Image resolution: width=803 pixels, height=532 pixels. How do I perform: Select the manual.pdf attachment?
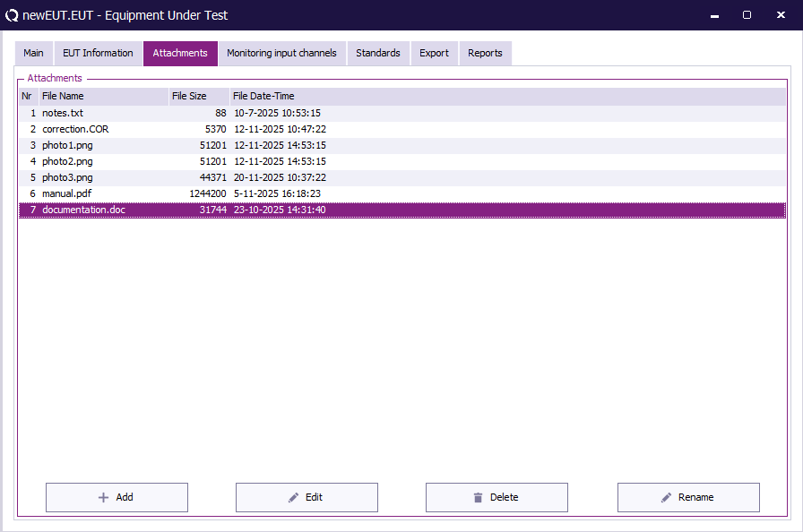click(x=66, y=194)
